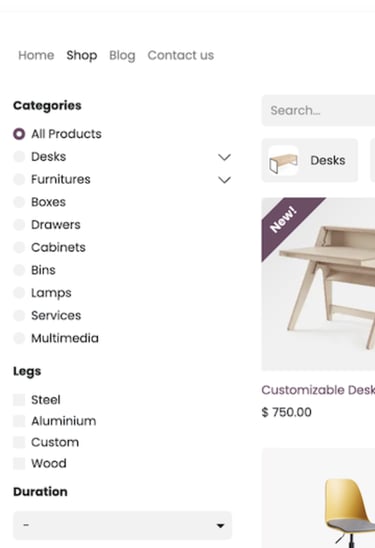Open the yellow chair product image
375x548 pixels.
(318, 498)
